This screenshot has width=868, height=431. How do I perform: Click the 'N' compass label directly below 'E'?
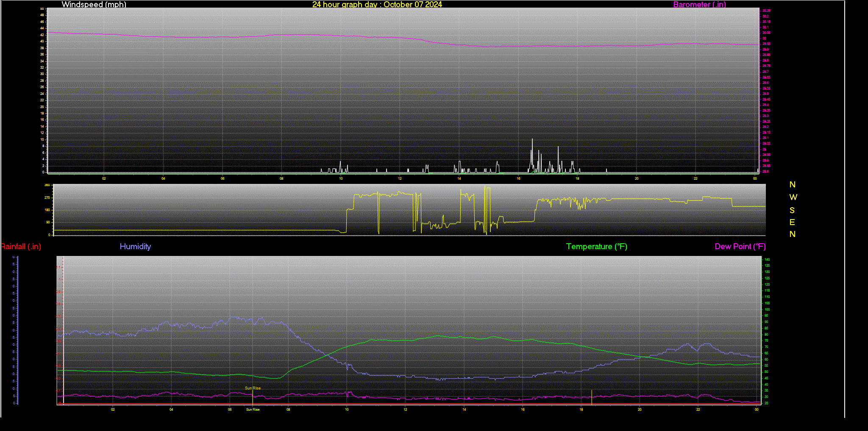[793, 234]
